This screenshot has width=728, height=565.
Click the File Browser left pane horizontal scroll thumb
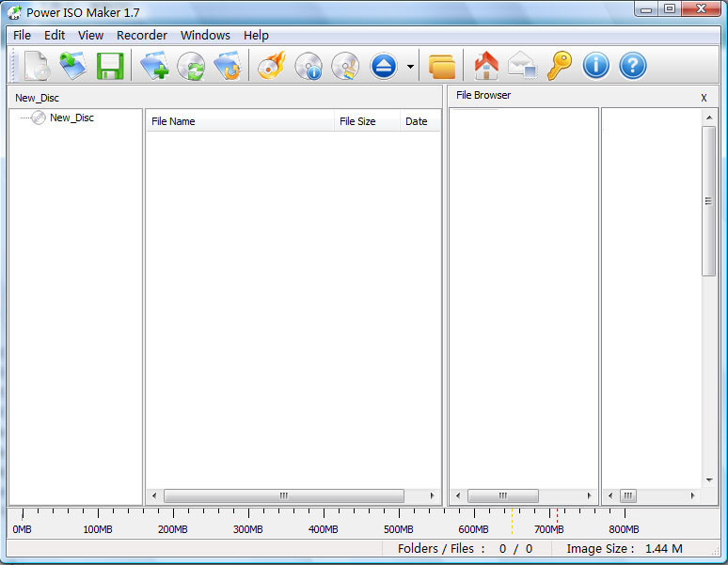point(503,495)
